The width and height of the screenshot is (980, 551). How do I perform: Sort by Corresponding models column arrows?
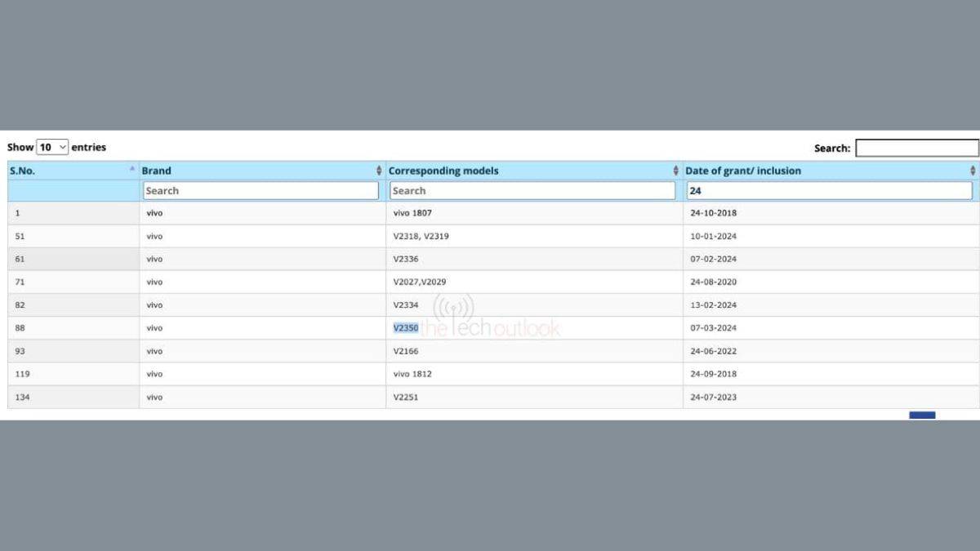[x=676, y=171]
